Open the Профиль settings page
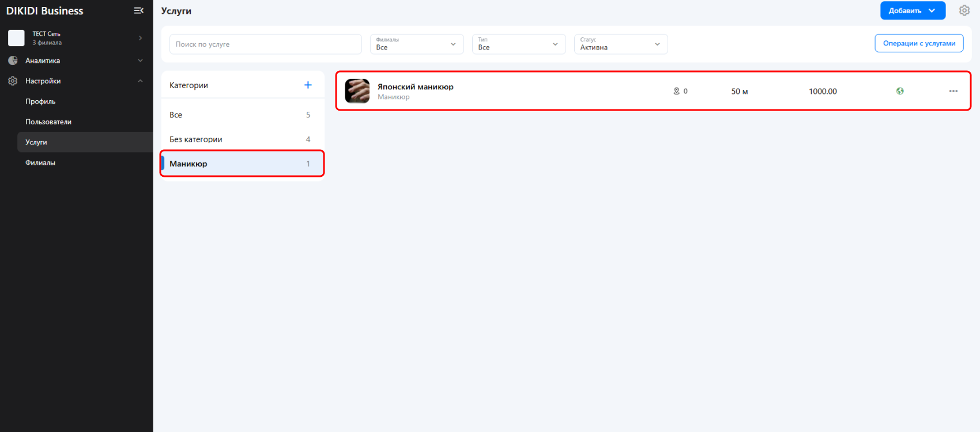This screenshot has height=432, width=980. click(40, 101)
